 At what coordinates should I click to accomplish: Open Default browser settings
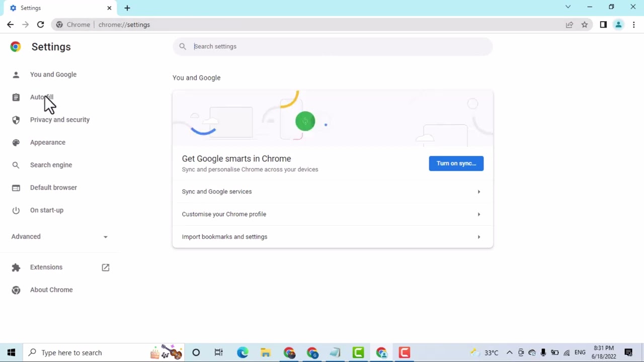pyautogui.click(x=53, y=188)
